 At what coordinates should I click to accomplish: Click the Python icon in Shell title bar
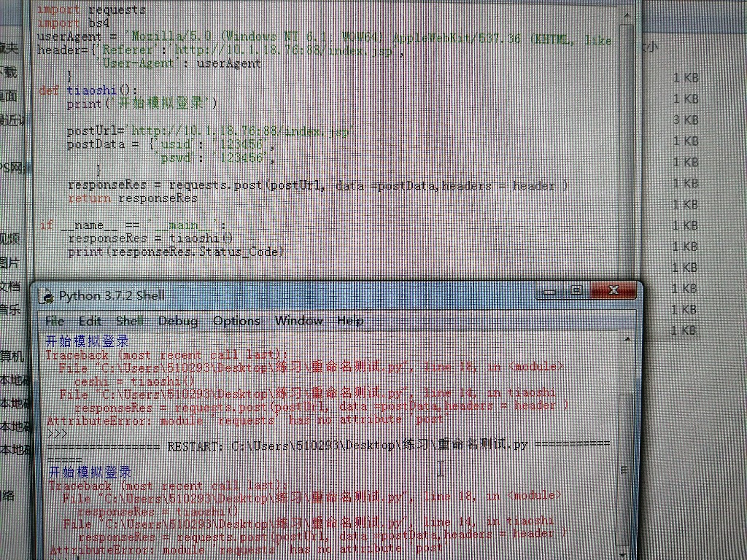pos(47,296)
